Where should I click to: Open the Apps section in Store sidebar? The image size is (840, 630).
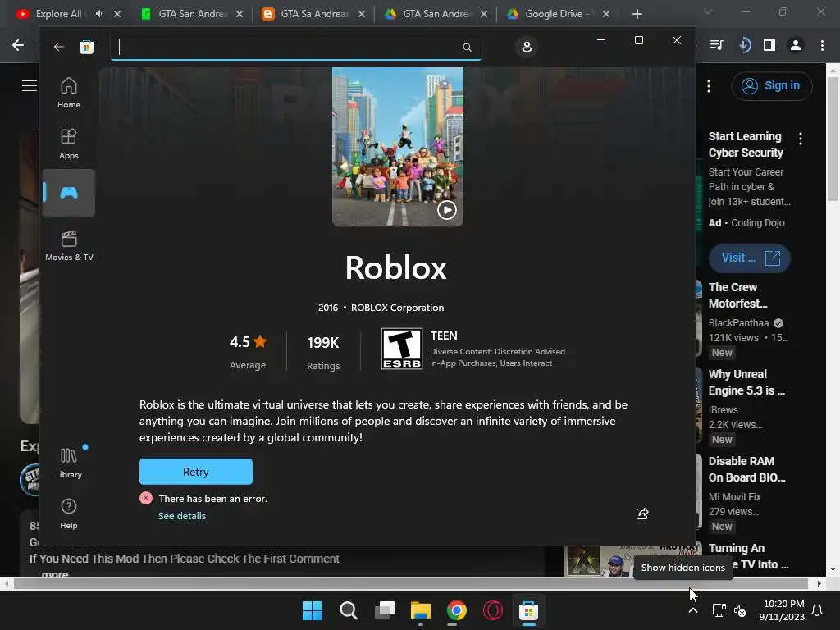69,144
